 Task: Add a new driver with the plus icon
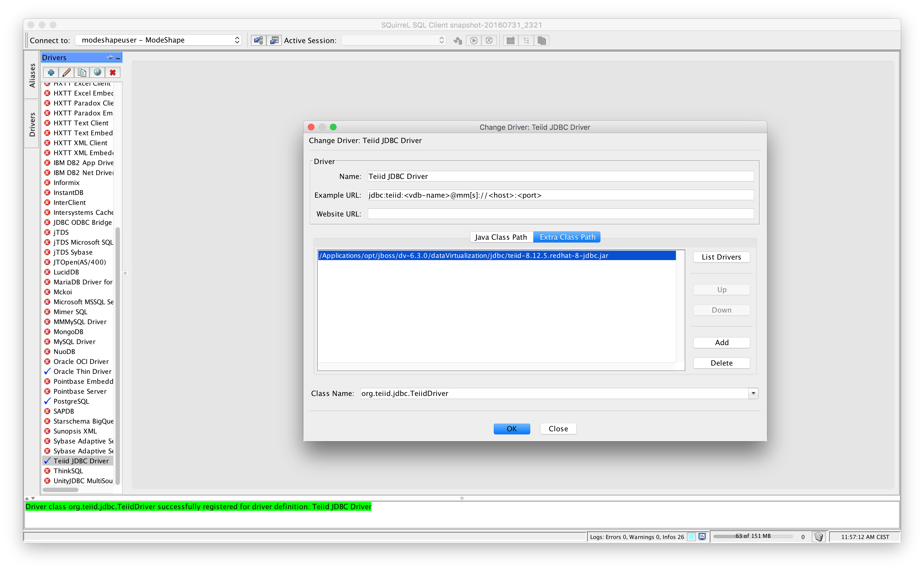click(x=51, y=72)
